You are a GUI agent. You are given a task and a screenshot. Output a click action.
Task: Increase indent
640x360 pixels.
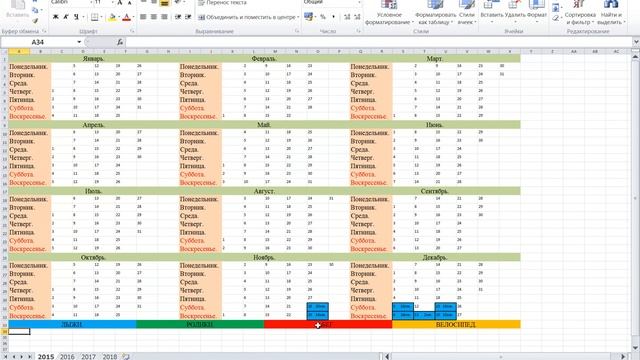[188, 17]
